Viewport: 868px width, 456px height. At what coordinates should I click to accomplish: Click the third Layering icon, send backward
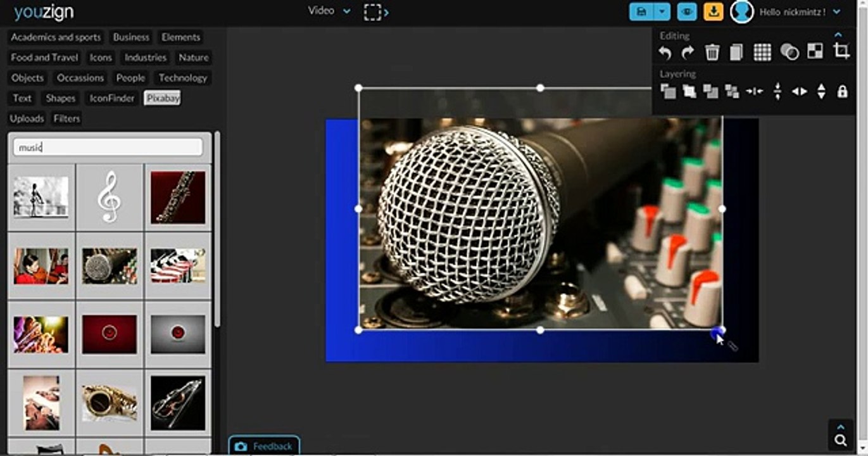[711, 91]
